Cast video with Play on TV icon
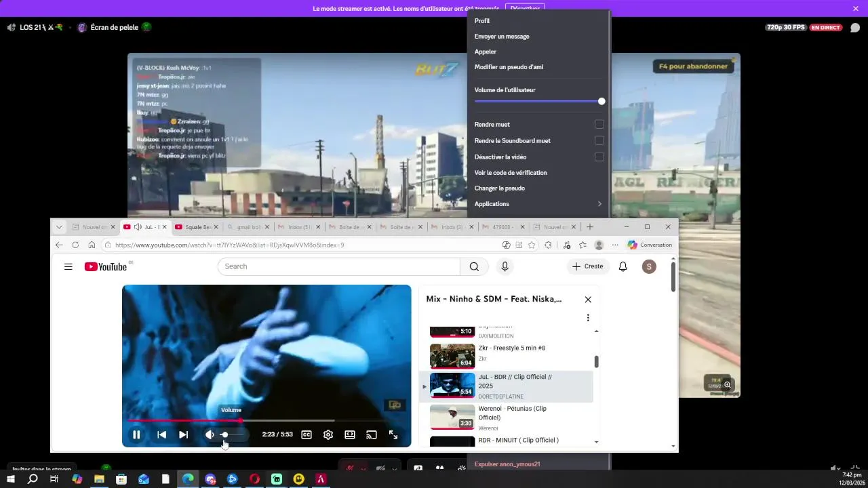Screen dimensions: 868x488 pos(372,435)
